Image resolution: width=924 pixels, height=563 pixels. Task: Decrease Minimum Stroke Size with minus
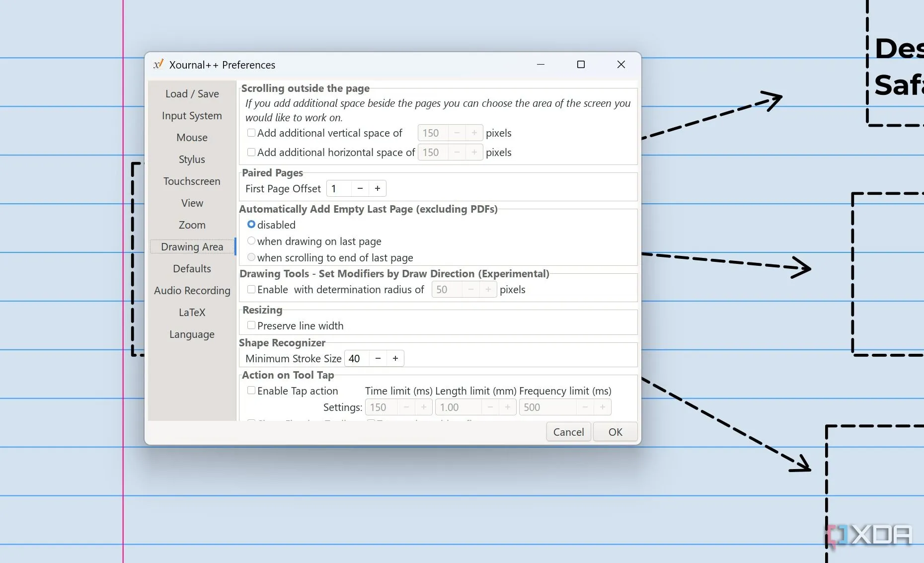click(378, 359)
